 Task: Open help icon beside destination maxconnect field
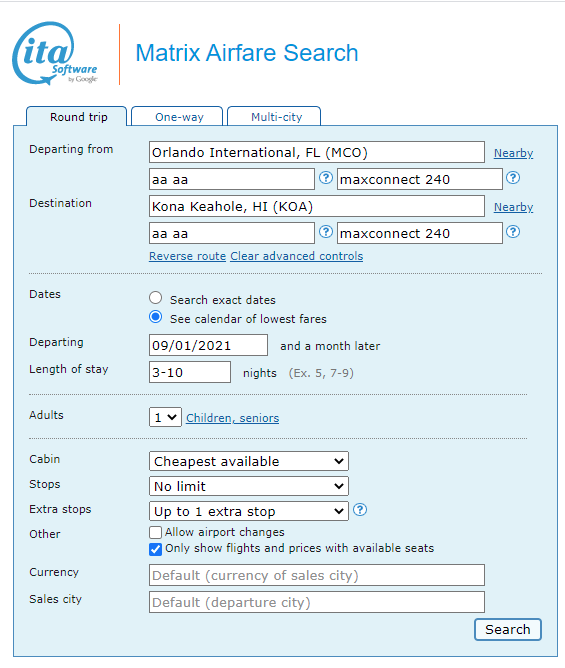point(513,232)
